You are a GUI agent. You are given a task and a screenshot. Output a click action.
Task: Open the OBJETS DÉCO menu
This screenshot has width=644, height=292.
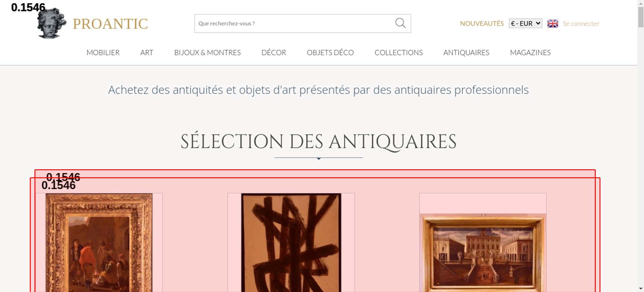[x=330, y=52]
